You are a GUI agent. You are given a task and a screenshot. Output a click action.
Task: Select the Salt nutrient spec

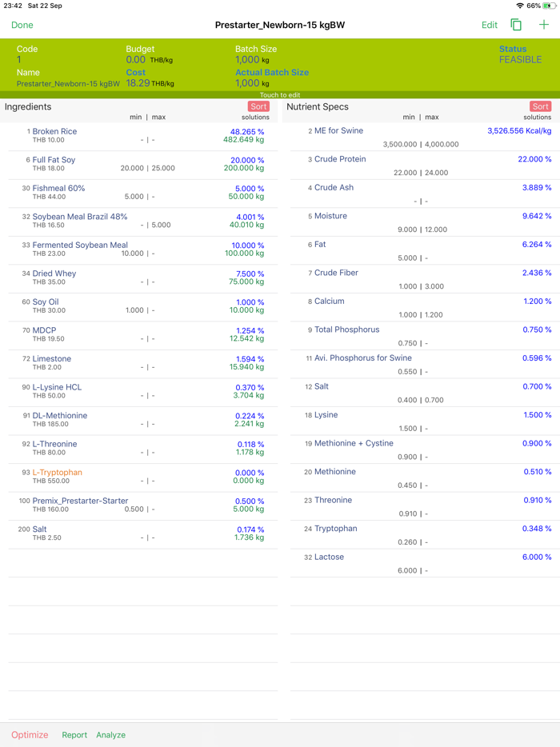425,392
